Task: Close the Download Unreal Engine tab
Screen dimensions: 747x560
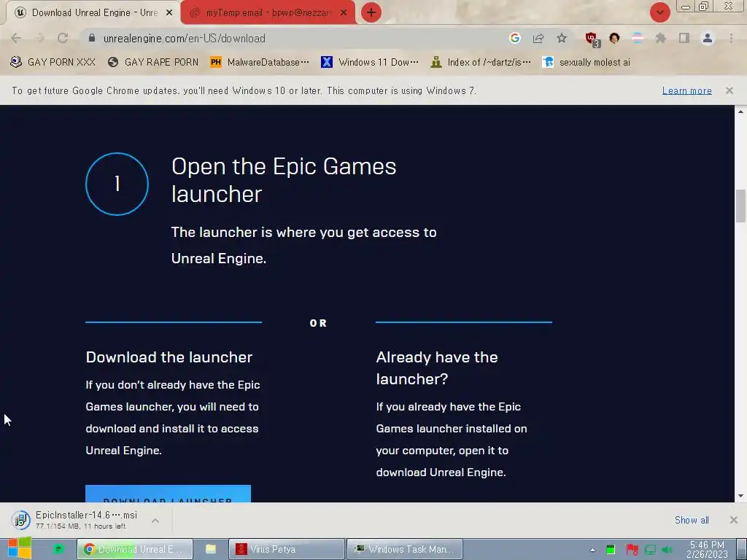Action: (169, 13)
